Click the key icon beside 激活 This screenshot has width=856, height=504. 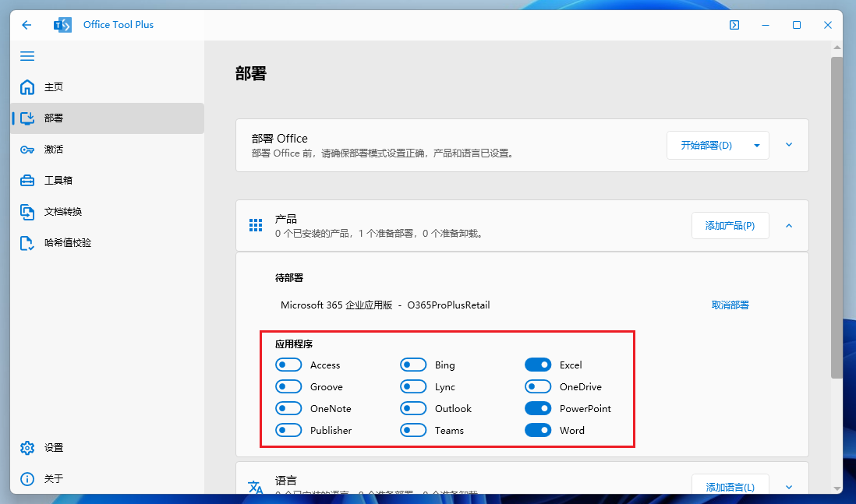(27, 150)
